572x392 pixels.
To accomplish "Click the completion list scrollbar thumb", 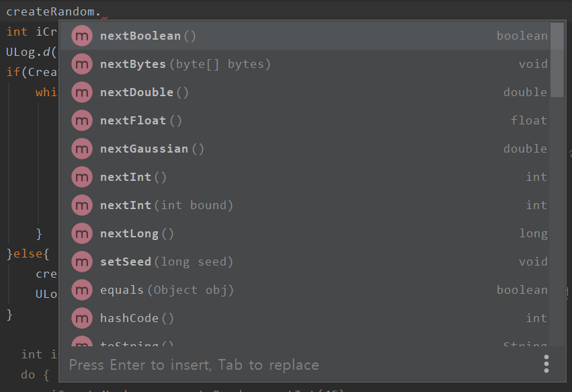I will click(557, 61).
